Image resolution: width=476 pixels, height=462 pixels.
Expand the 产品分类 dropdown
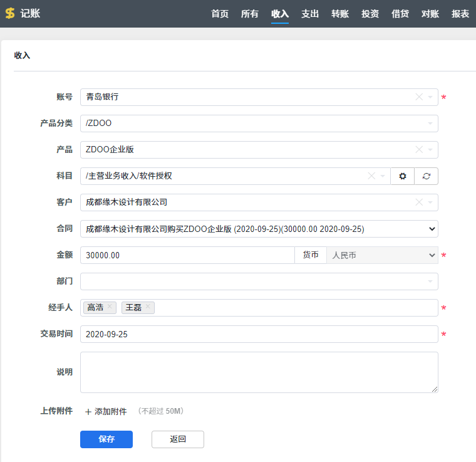click(259, 123)
